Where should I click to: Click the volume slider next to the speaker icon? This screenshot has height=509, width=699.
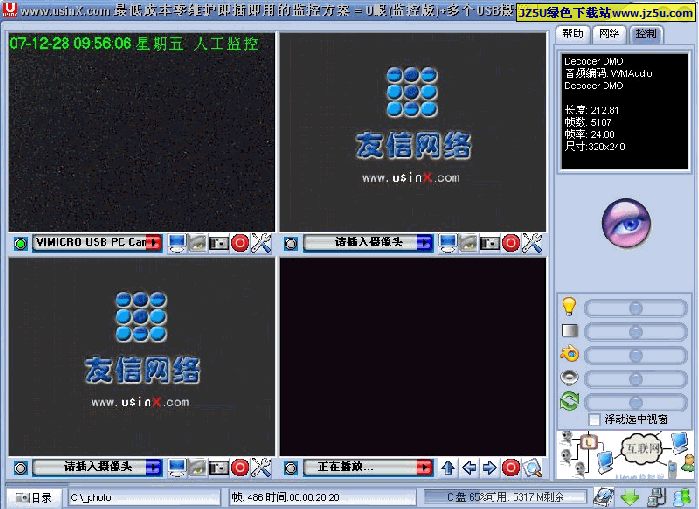(636, 379)
